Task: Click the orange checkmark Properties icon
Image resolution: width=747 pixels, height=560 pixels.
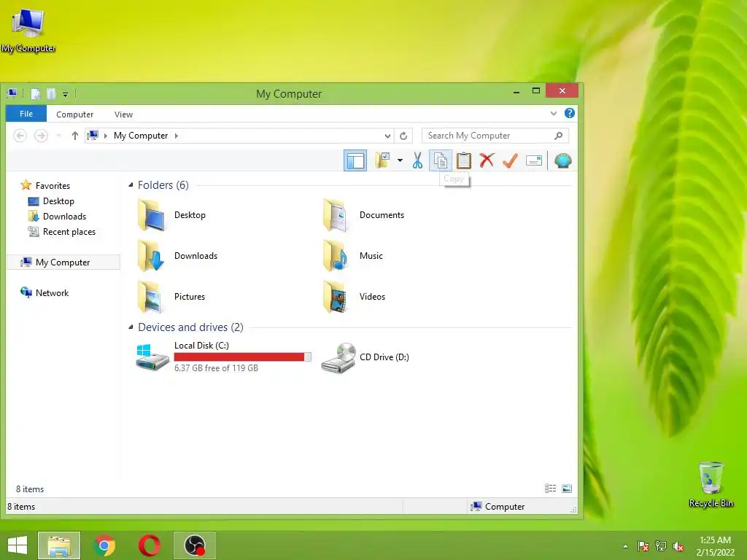Action: pos(510,160)
